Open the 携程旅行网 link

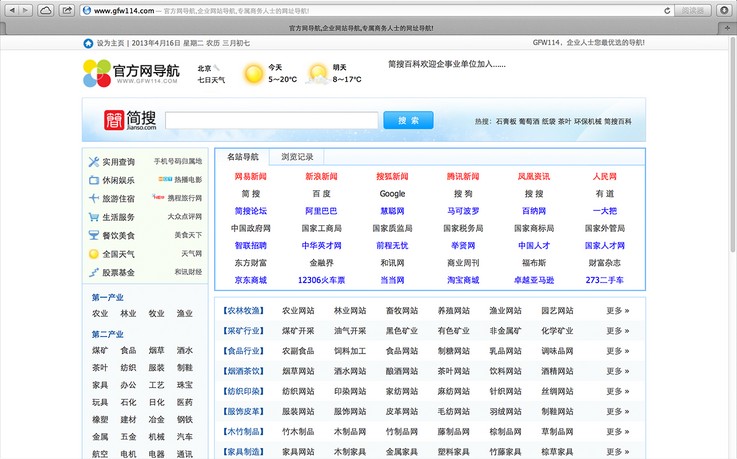[185, 198]
